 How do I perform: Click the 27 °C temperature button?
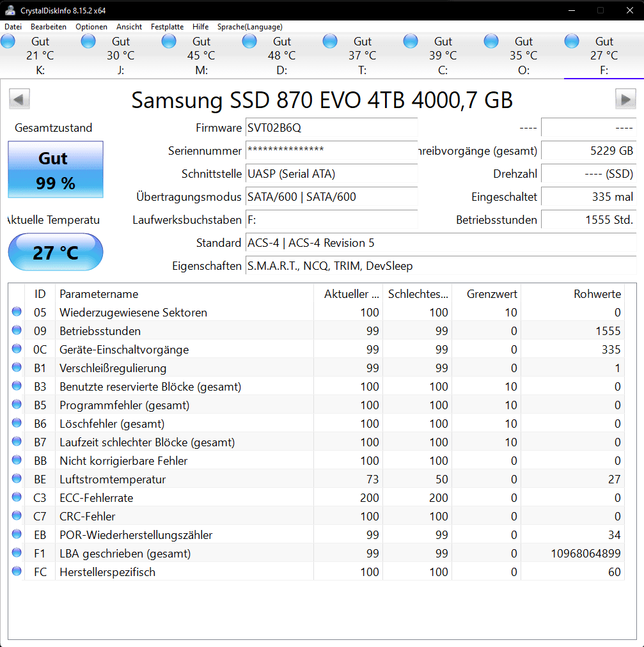[x=56, y=252]
